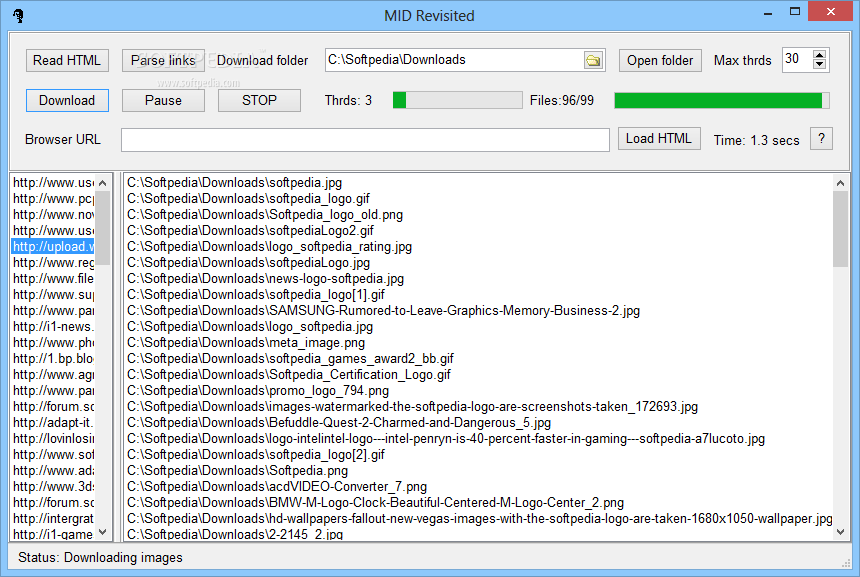860x577 pixels.
Task: Focus the Browser URL input field
Action: coord(365,140)
